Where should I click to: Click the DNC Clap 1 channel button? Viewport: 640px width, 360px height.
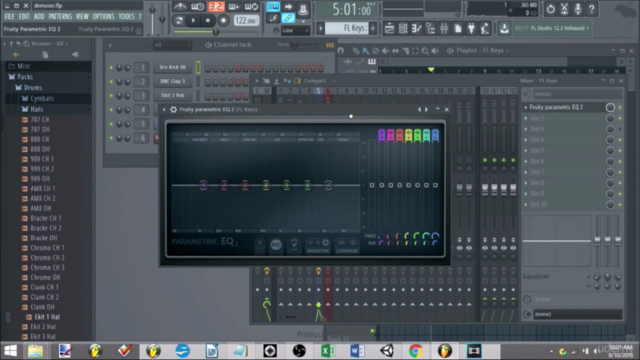[x=173, y=81]
